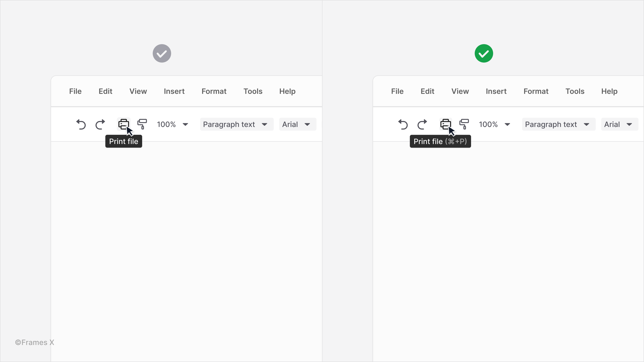Open Tools menu in right panel
The image size is (644, 362).
[575, 91]
